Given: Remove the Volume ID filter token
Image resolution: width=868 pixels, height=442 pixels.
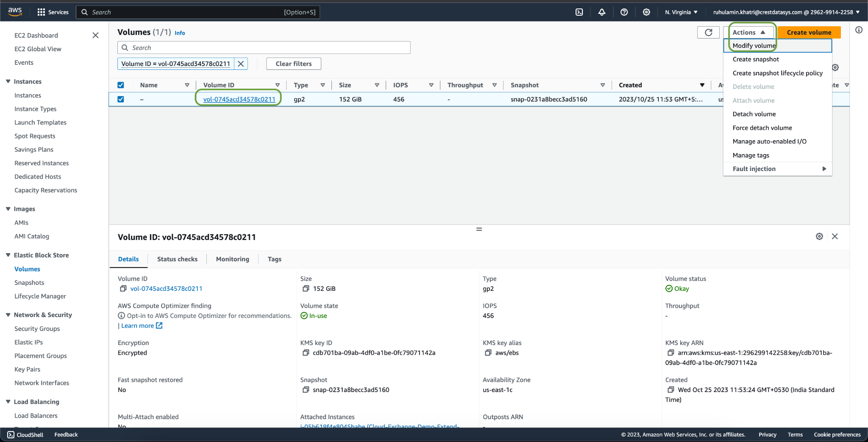Looking at the screenshot, I should (241, 64).
